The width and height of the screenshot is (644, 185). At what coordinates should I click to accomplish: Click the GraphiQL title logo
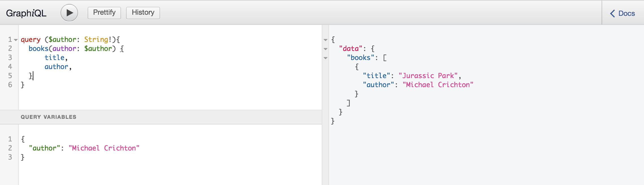pos(26,13)
